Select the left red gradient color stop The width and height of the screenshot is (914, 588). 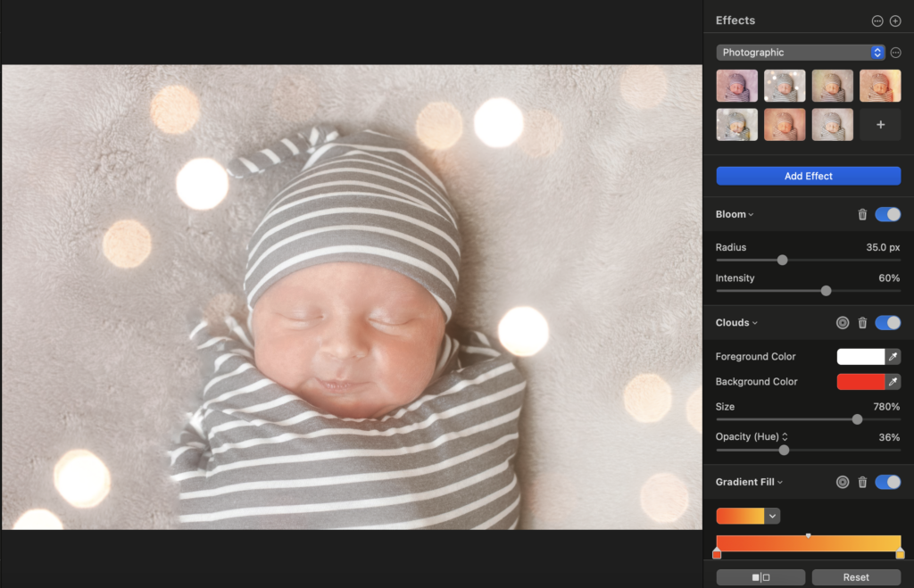coord(717,553)
